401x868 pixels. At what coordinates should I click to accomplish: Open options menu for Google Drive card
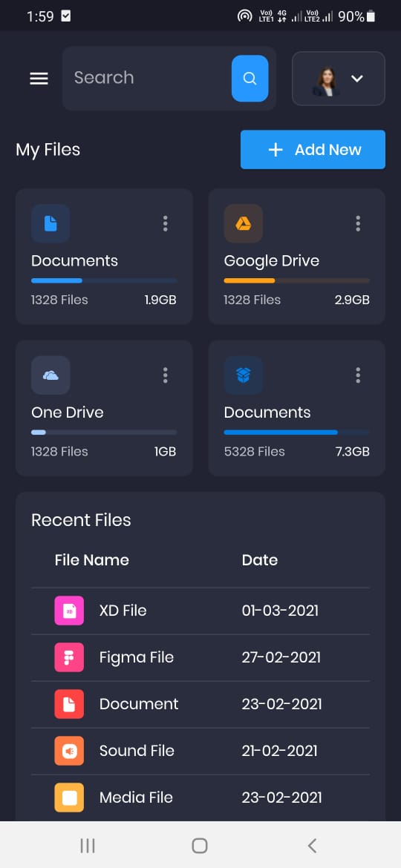click(x=358, y=223)
